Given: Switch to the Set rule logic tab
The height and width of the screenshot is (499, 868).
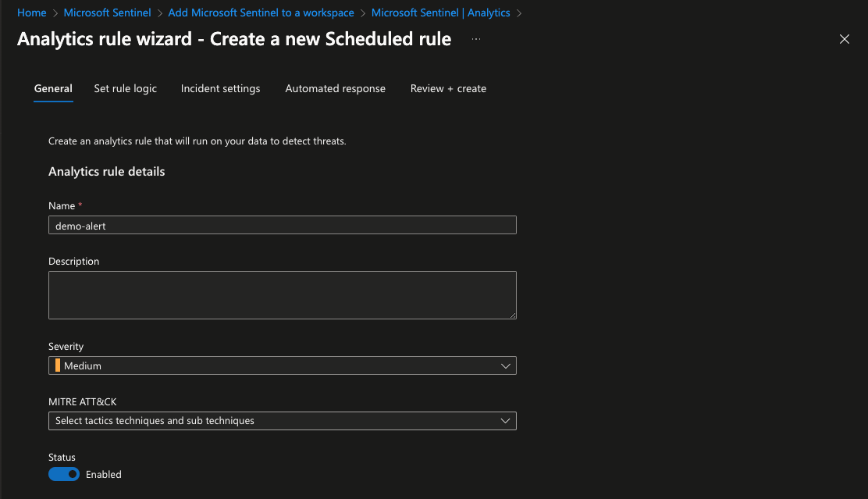Looking at the screenshot, I should coord(125,89).
